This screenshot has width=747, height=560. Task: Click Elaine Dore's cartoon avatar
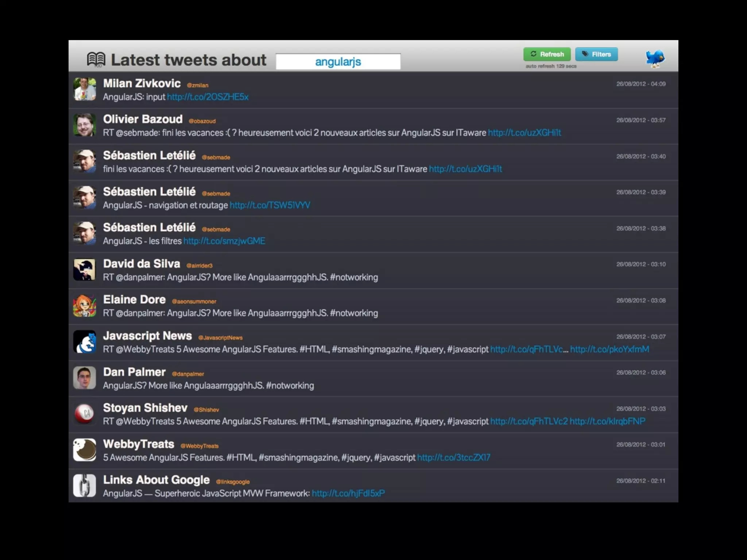85,306
